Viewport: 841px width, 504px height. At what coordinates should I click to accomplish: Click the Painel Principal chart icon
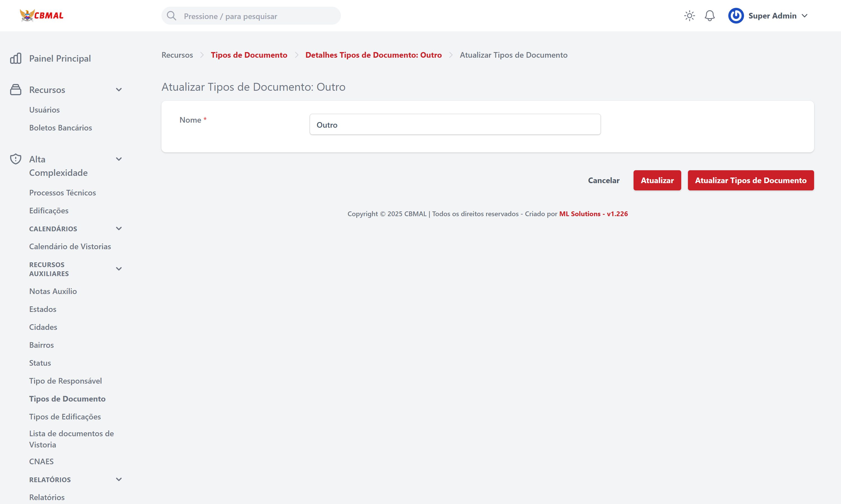coord(16,59)
